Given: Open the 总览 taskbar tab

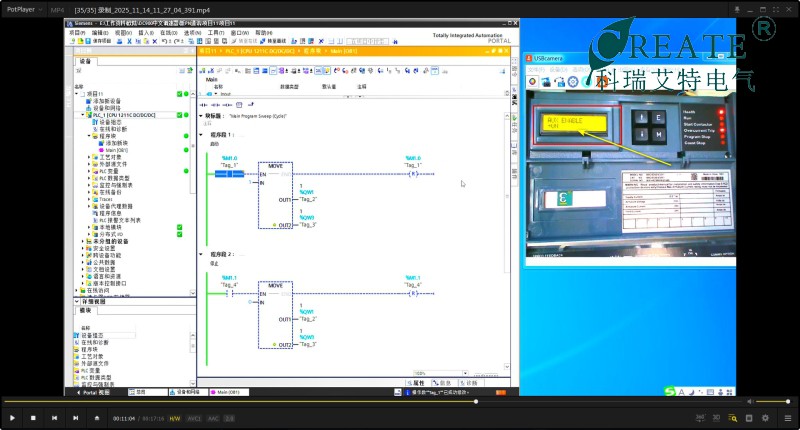Looking at the screenshot, I should pos(147,392).
